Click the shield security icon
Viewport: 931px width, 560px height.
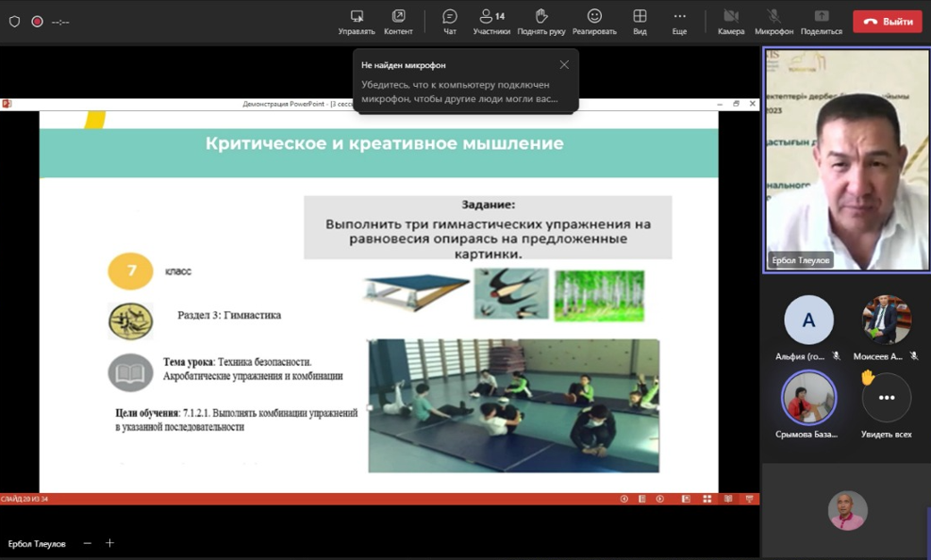[x=14, y=22]
